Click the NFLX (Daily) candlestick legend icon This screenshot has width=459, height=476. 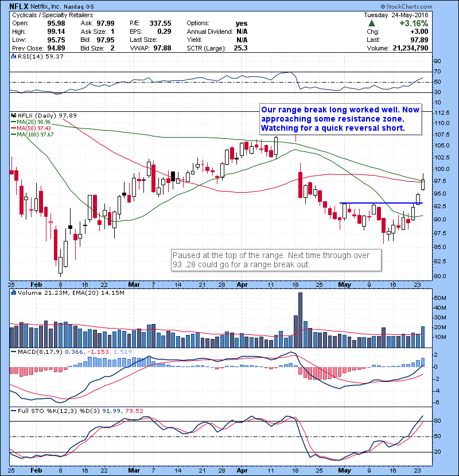pyautogui.click(x=13, y=115)
